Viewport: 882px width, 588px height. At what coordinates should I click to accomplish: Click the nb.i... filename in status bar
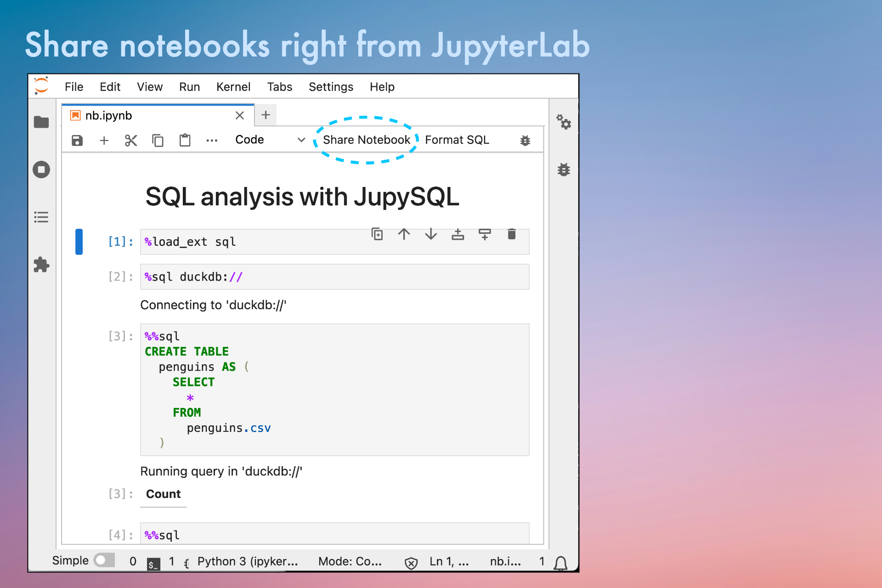click(505, 561)
